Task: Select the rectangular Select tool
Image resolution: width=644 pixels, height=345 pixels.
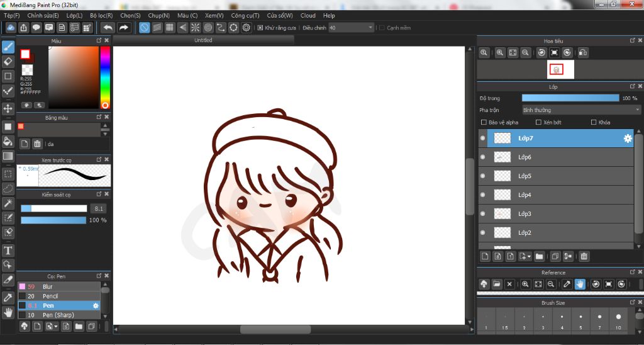Action: (8, 174)
